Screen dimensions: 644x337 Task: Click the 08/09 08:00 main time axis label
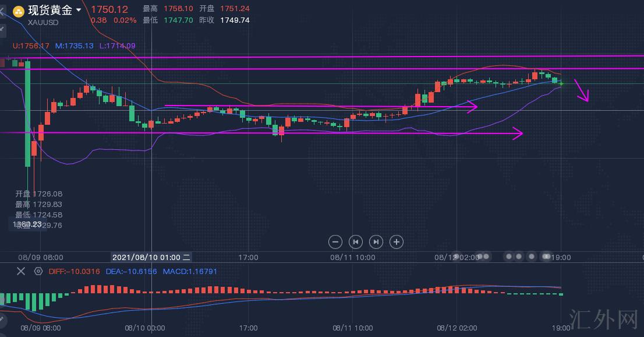pos(41,258)
